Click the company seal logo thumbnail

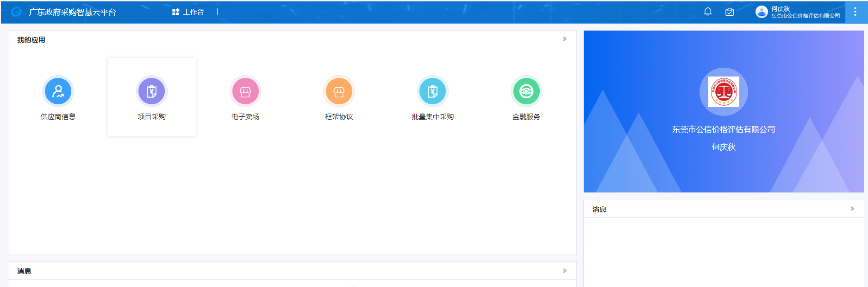pyautogui.click(x=724, y=92)
